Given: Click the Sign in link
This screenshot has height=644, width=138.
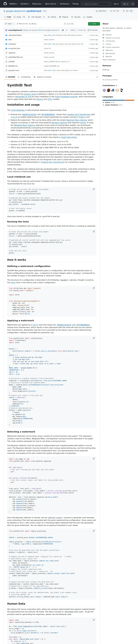Looking at the screenshot, I should click(116, 4).
